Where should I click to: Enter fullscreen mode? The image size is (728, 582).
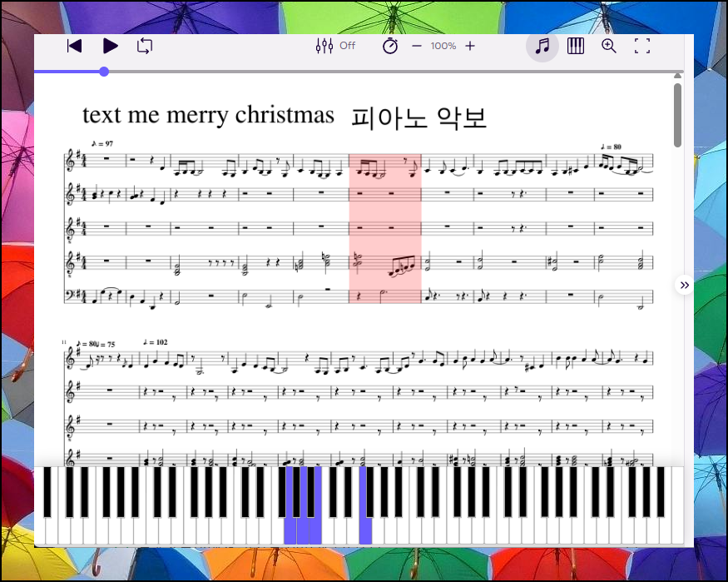(642, 46)
